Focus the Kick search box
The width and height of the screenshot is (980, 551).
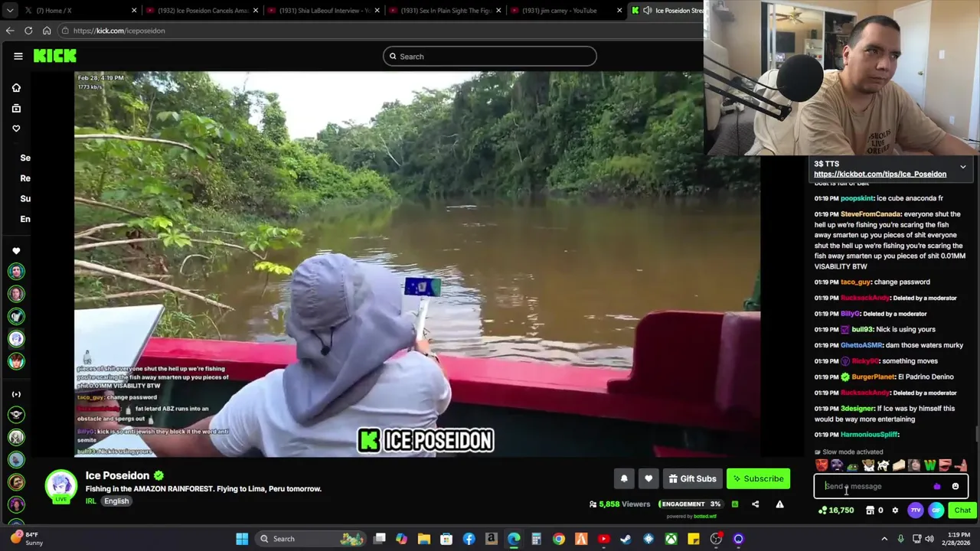coord(490,57)
